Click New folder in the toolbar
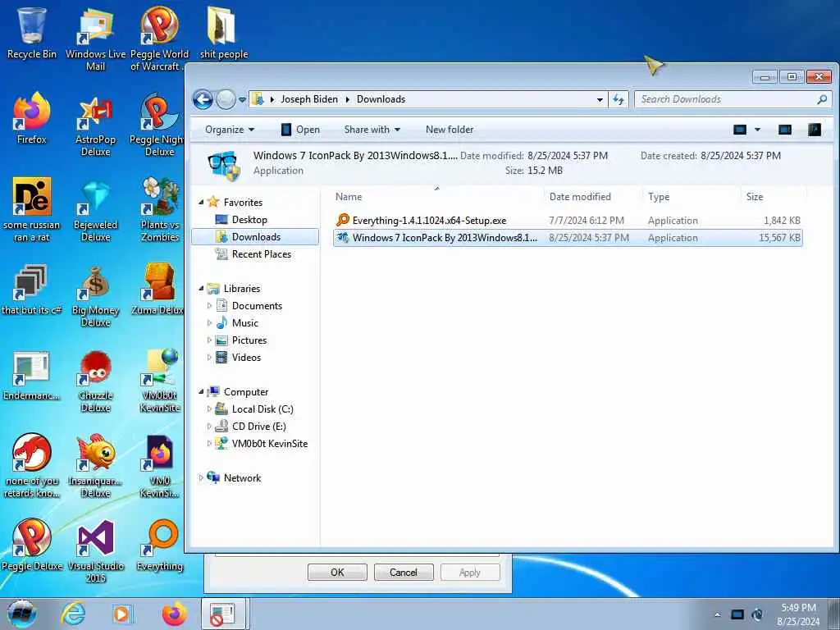This screenshot has height=630, width=840. (450, 130)
